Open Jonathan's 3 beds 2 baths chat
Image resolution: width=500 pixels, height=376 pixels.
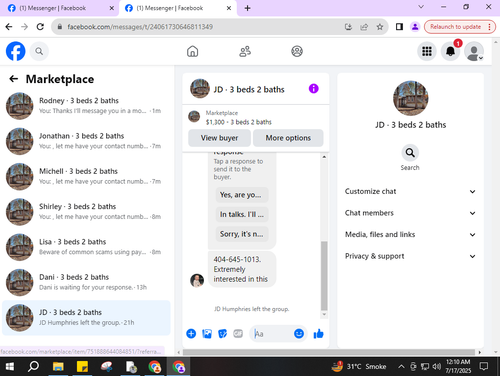point(86,141)
